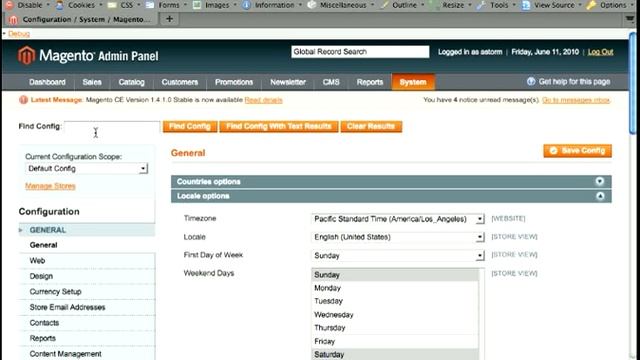Image resolution: width=640 pixels, height=360 pixels.
Task: Open the Customers menu
Action: pos(180,82)
